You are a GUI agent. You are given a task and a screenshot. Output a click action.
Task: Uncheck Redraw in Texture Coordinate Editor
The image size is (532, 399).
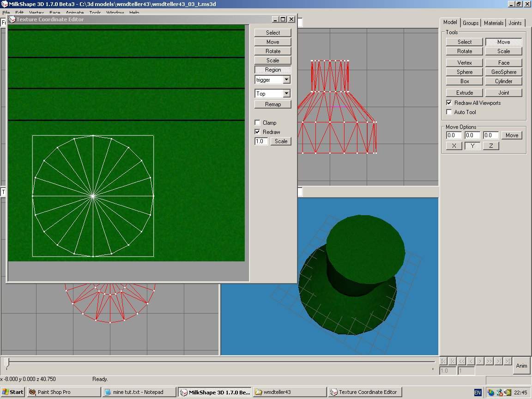(x=258, y=132)
